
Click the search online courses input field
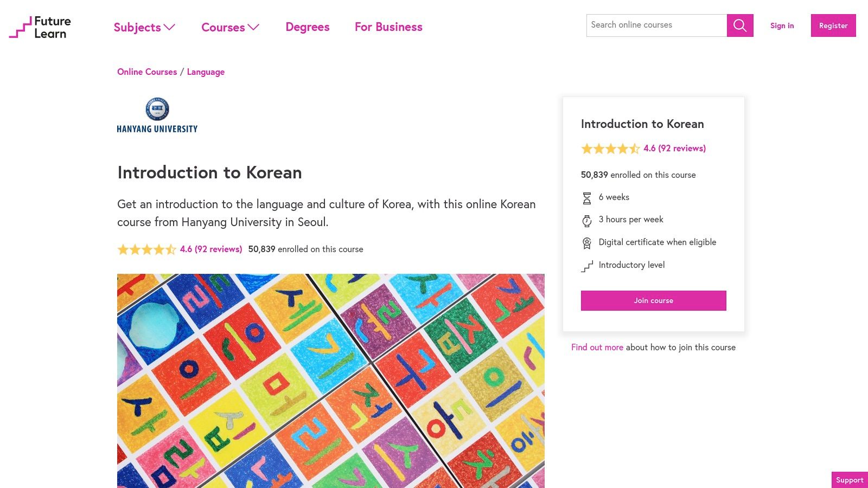656,25
